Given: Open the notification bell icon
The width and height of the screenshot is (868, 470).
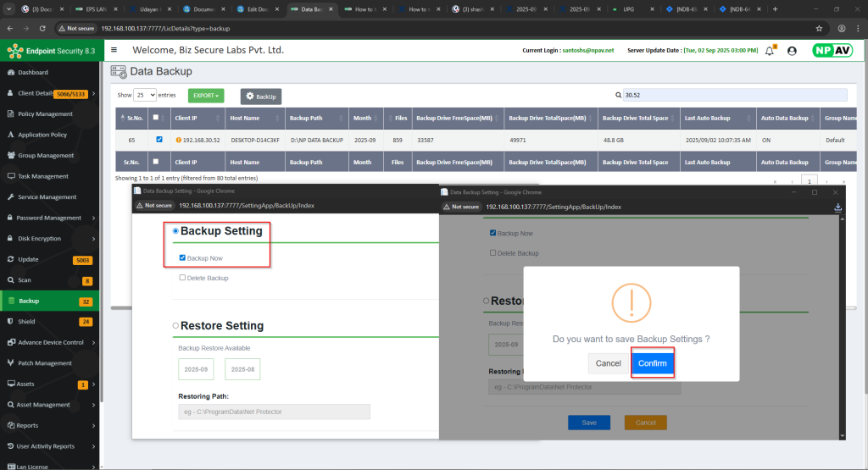Looking at the screenshot, I should (770, 51).
